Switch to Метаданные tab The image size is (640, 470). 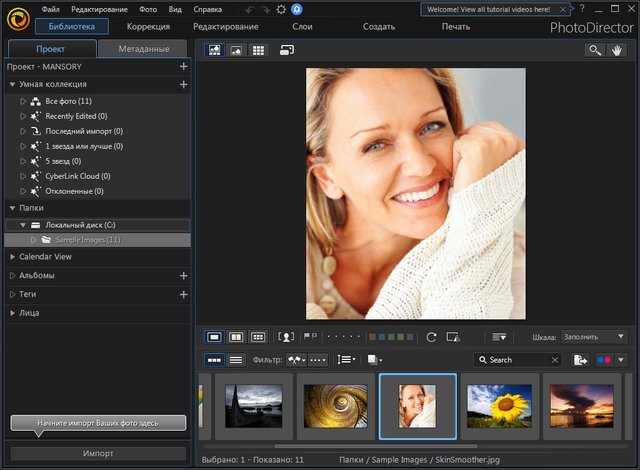pos(144,49)
